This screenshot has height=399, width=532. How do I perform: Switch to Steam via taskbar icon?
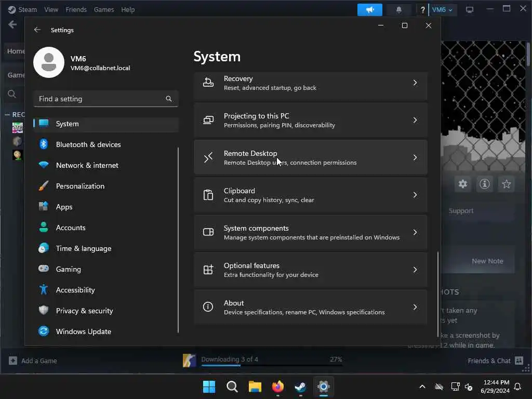[x=301, y=387]
